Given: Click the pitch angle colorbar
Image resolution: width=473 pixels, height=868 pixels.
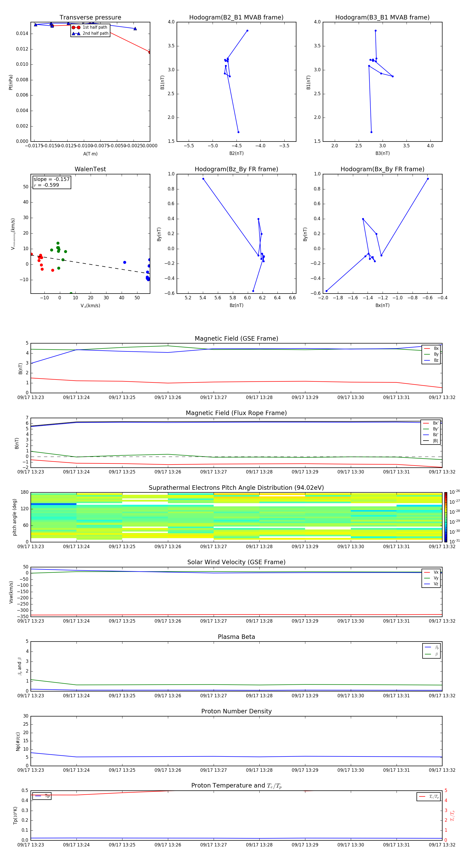Looking at the screenshot, I should click(445, 517).
